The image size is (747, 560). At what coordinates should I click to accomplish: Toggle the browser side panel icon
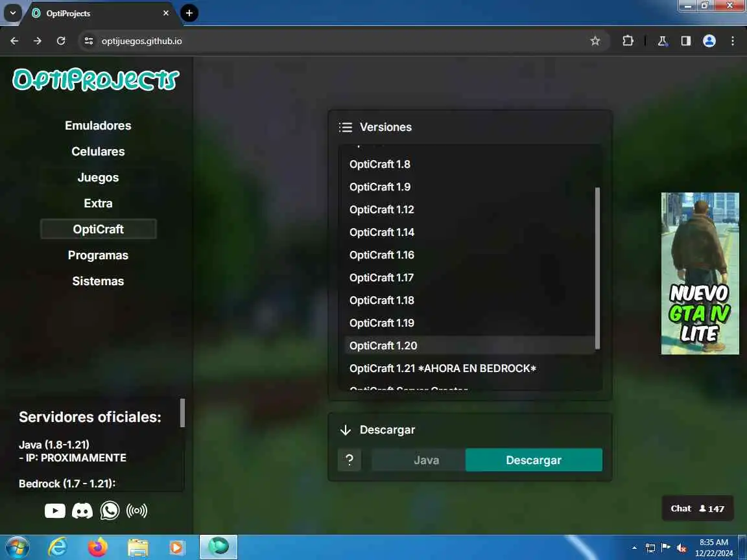tap(686, 41)
